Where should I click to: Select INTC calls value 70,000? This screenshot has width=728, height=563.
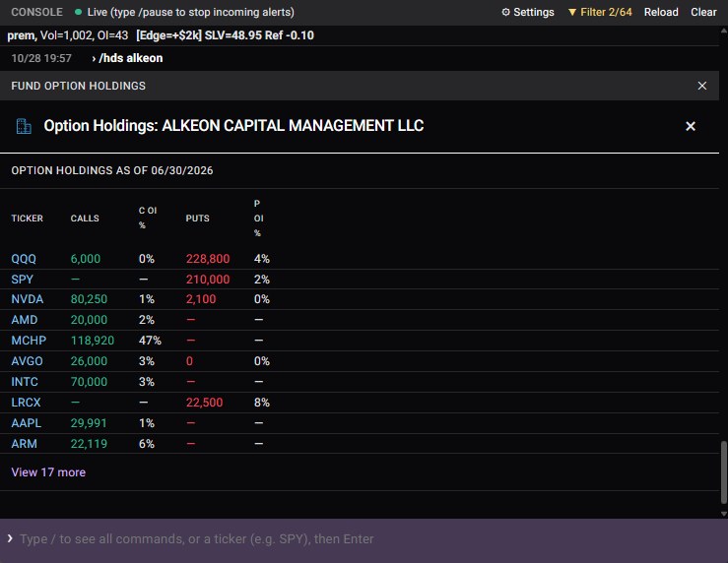click(x=89, y=382)
